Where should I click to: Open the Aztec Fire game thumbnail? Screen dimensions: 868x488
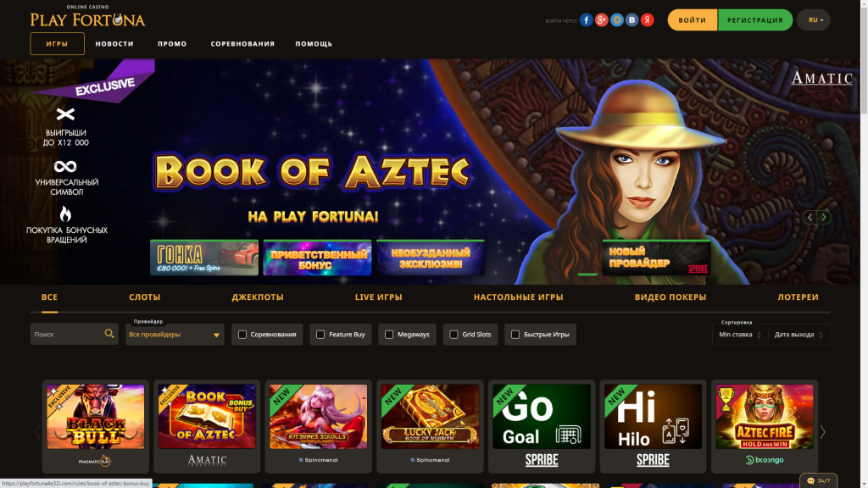tap(764, 417)
